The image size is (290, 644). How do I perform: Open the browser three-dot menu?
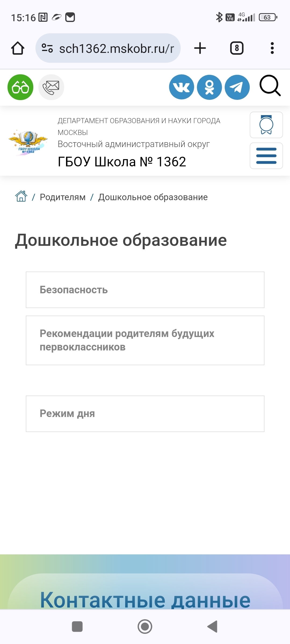272,48
